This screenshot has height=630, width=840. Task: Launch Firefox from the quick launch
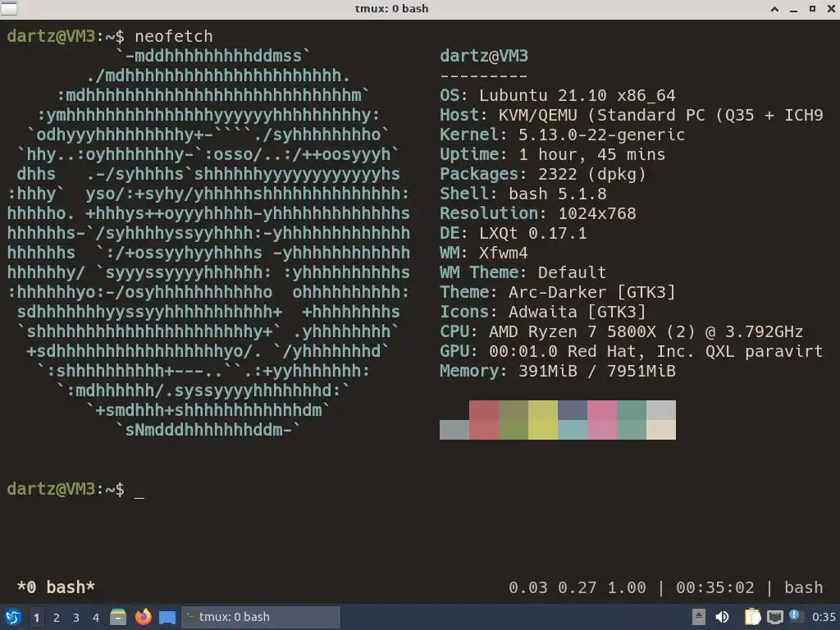pyautogui.click(x=143, y=617)
